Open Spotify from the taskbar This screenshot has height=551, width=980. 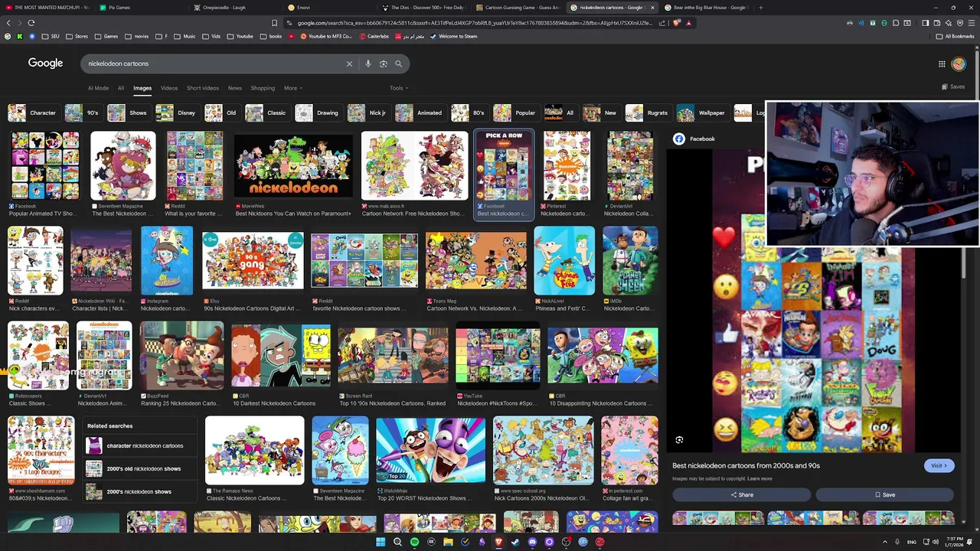(x=414, y=542)
